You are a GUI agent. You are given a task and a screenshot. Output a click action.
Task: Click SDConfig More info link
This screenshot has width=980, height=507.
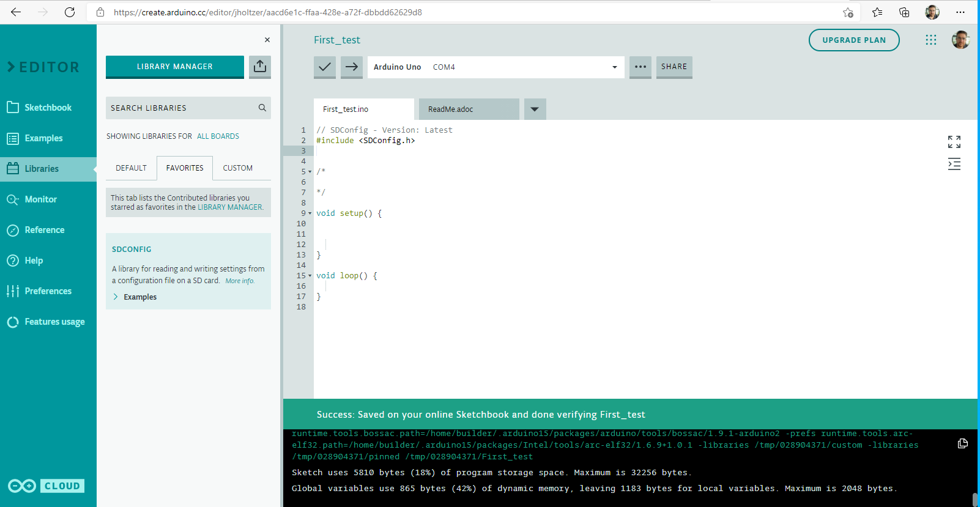pos(239,281)
